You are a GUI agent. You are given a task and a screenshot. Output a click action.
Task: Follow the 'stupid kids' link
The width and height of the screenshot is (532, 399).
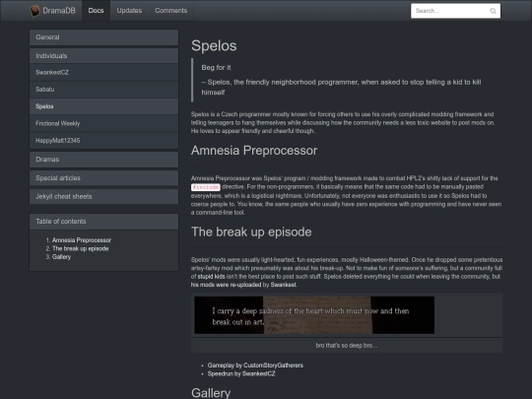pyautogui.click(x=211, y=277)
